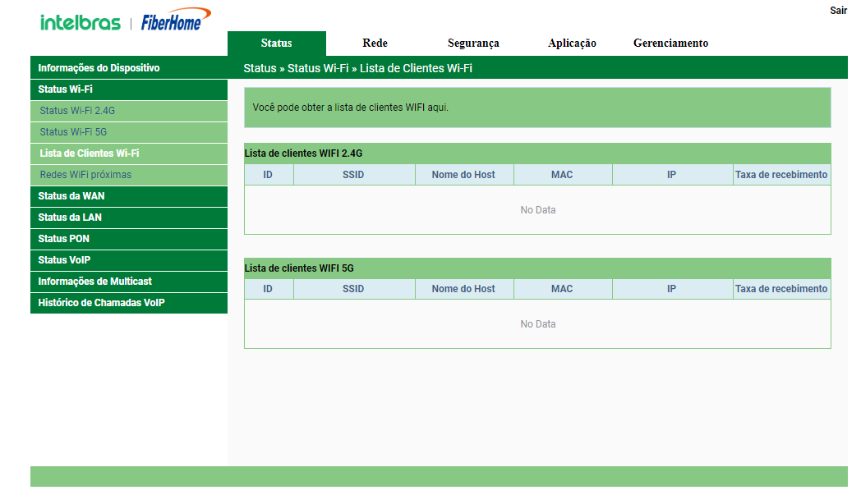Click Nome do Host header in 2.4G table
This screenshot has height=504, width=861.
(463, 175)
